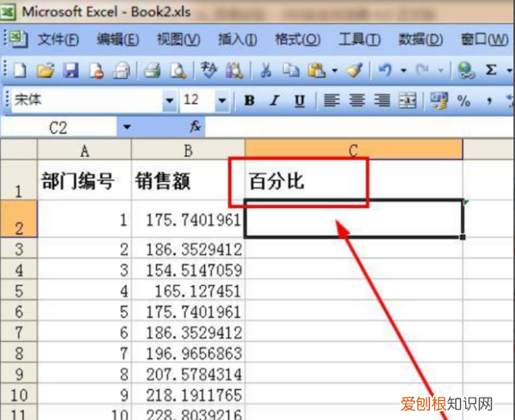The width and height of the screenshot is (515, 420).
Task: Click the Excel workbook icon in menu bar
Action: coord(18,40)
